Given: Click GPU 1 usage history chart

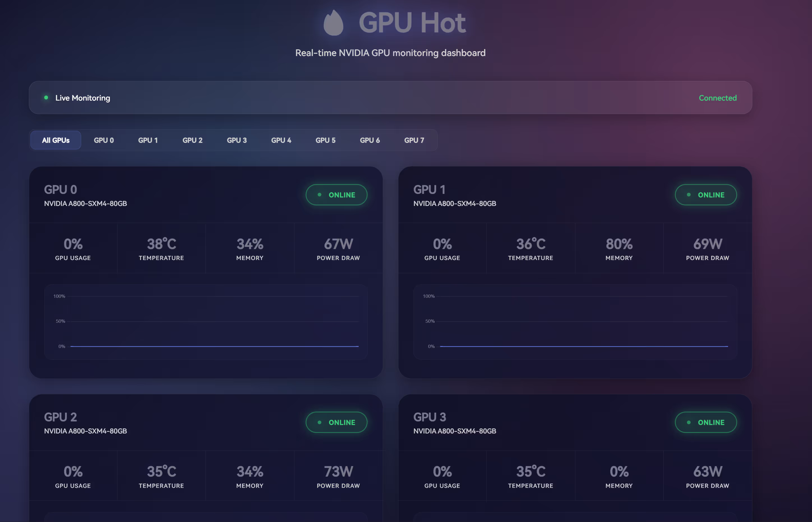Looking at the screenshot, I should (x=575, y=322).
